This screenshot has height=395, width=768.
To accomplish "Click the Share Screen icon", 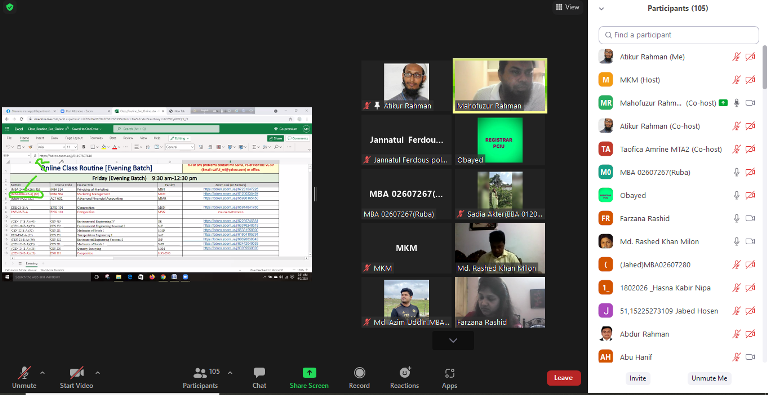I will [309, 373].
